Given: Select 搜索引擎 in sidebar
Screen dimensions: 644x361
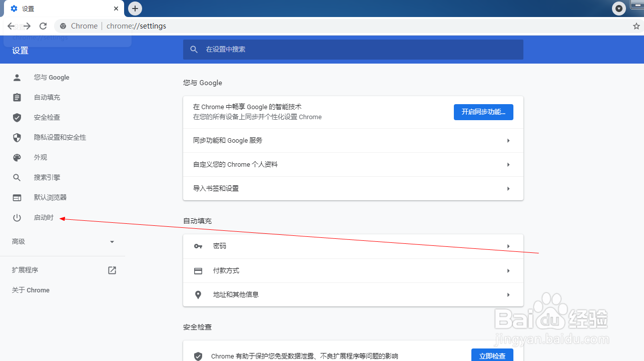Looking at the screenshot, I should click(x=47, y=178).
